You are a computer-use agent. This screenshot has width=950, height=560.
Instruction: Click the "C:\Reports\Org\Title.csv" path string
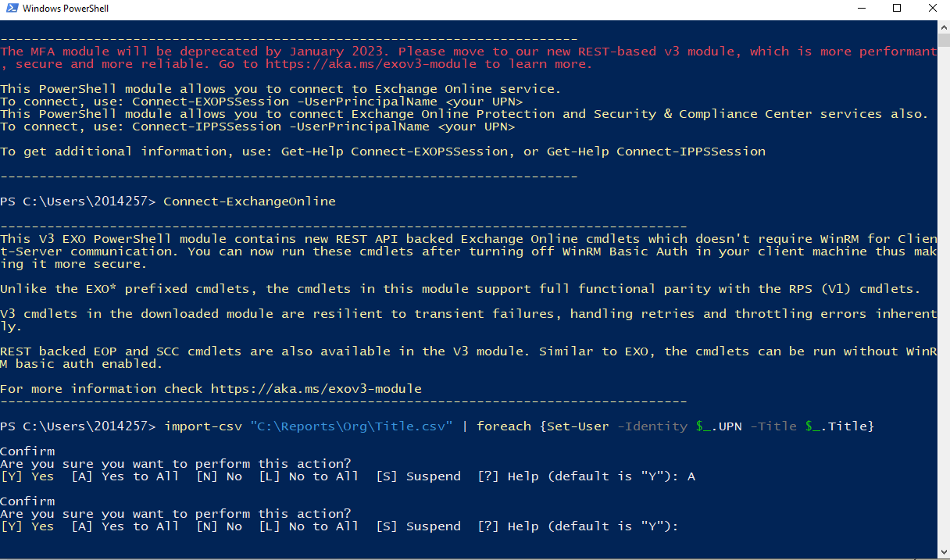click(x=351, y=426)
